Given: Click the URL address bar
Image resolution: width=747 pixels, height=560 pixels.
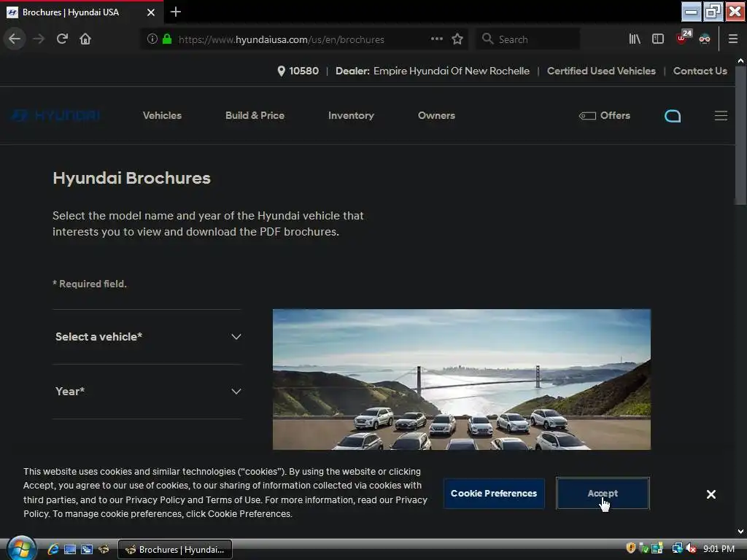Looking at the screenshot, I should tap(281, 39).
